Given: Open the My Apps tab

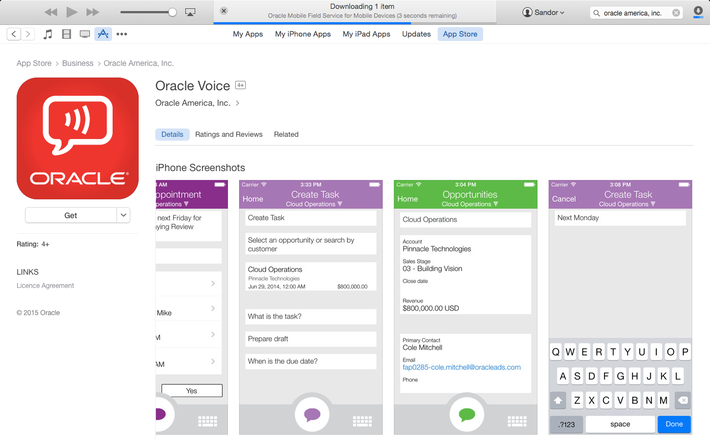Looking at the screenshot, I should [x=248, y=34].
